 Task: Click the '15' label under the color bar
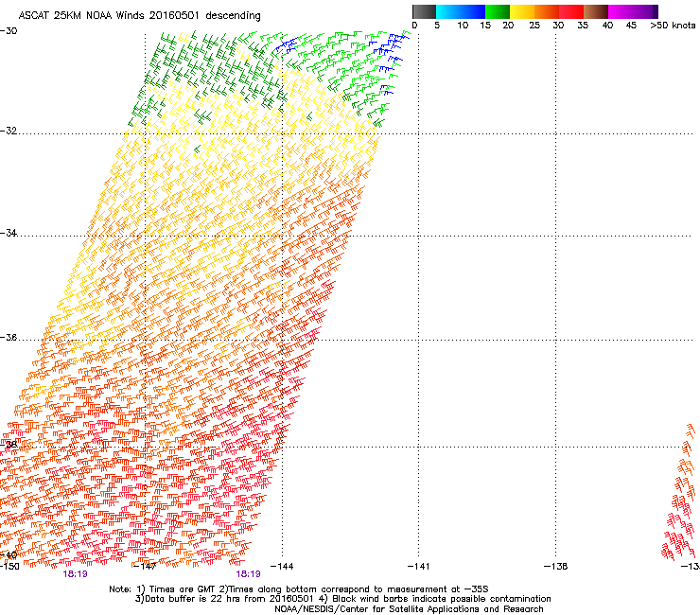point(485,26)
